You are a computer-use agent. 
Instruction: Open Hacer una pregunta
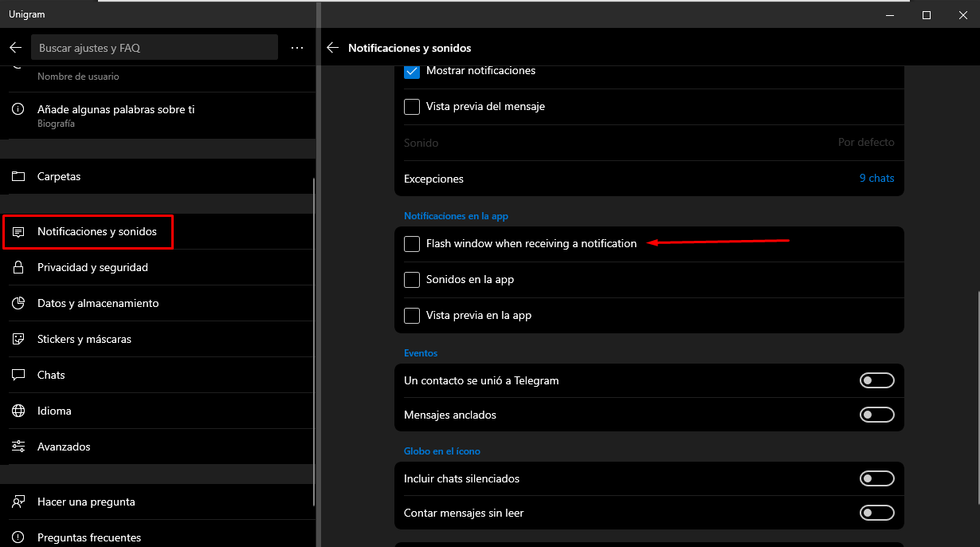pyautogui.click(x=158, y=502)
